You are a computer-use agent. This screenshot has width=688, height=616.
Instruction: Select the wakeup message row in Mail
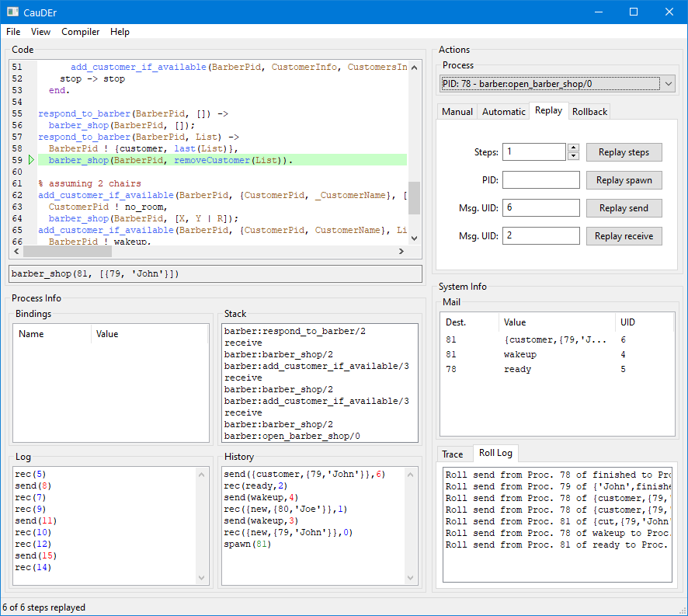[x=520, y=354]
